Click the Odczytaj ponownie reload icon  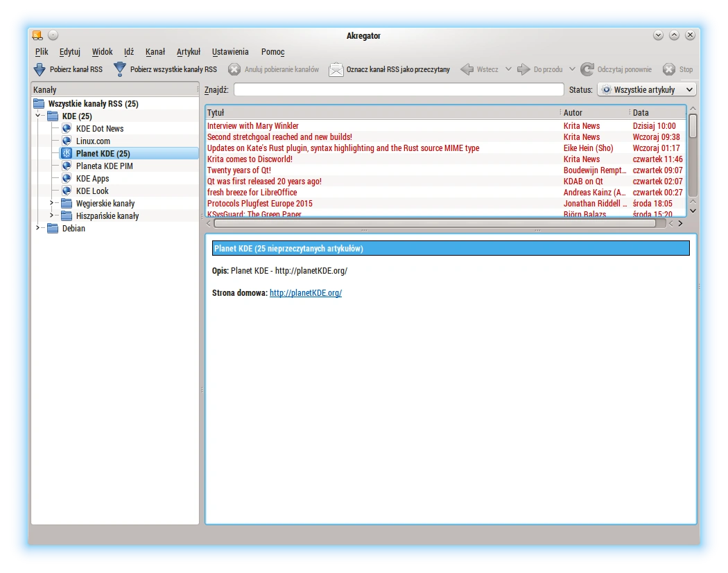coord(587,69)
